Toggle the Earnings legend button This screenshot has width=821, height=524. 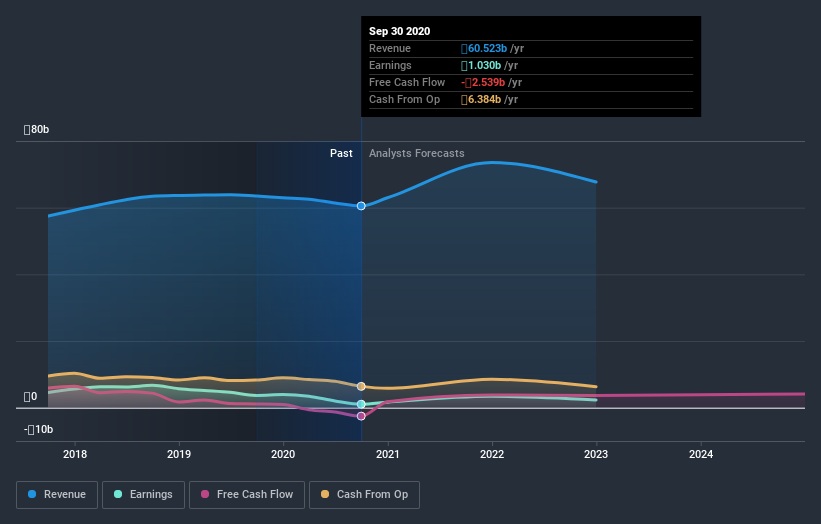coord(143,495)
